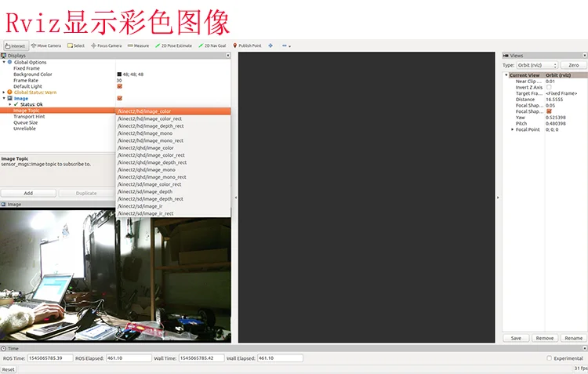Select /kinect2/hd/image_color_rect topic
Image resolution: width=588 pixels, height=374 pixels.
click(x=173, y=118)
